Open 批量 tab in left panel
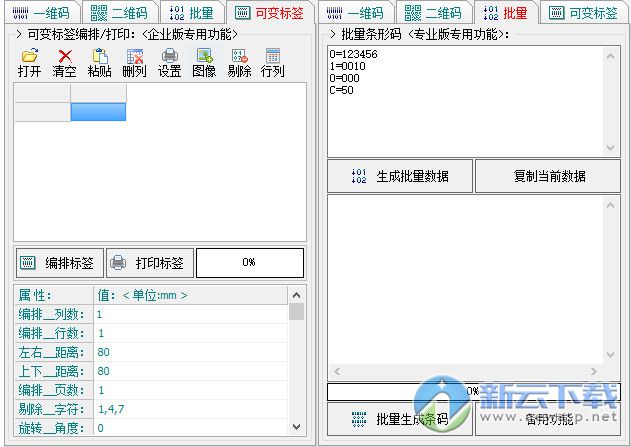This screenshot has height=447, width=631. (192, 13)
